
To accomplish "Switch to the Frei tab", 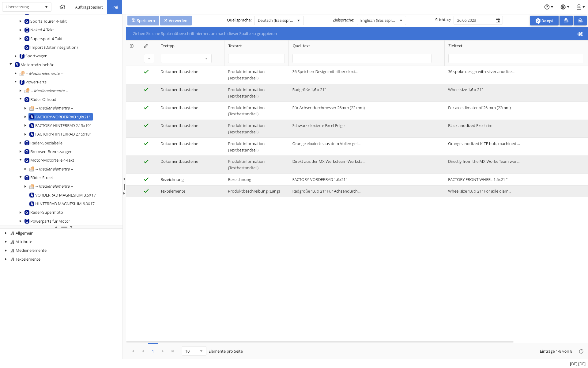I will point(115,7).
